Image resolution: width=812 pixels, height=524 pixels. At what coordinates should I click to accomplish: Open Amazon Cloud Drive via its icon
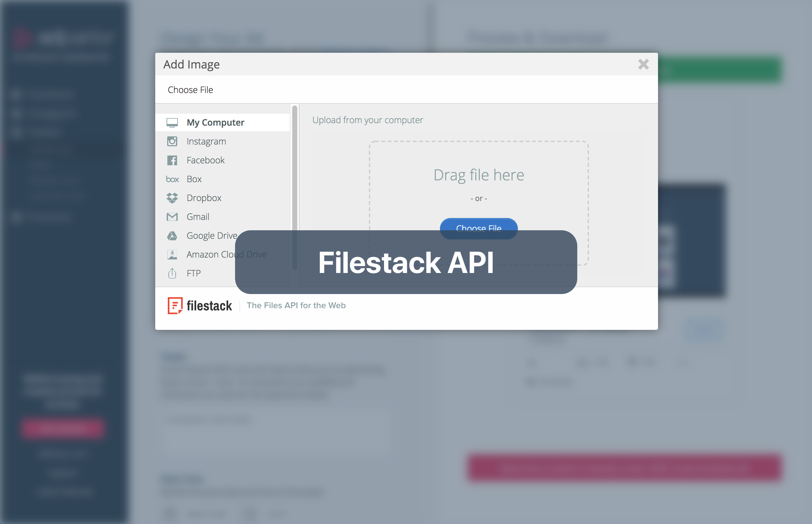(173, 254)
